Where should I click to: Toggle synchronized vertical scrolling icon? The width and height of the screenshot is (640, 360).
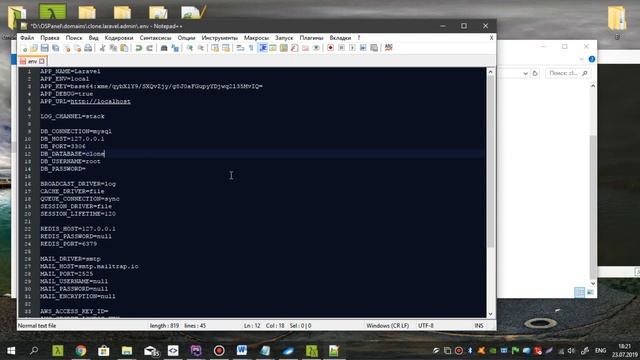coord(215,48)
